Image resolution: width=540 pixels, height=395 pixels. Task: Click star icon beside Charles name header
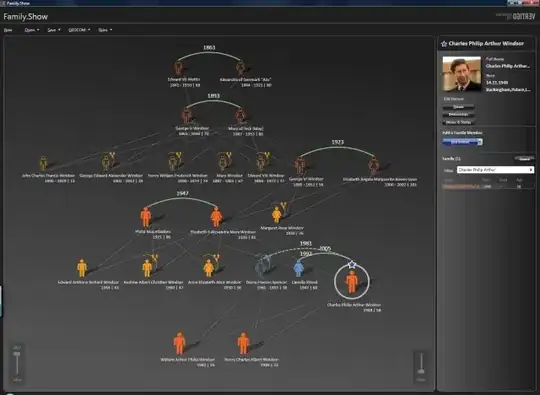click(x=444, y=44)
